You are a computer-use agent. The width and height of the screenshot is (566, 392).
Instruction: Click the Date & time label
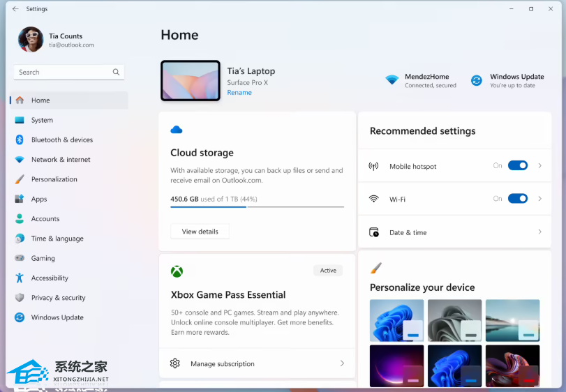(408, 232)
